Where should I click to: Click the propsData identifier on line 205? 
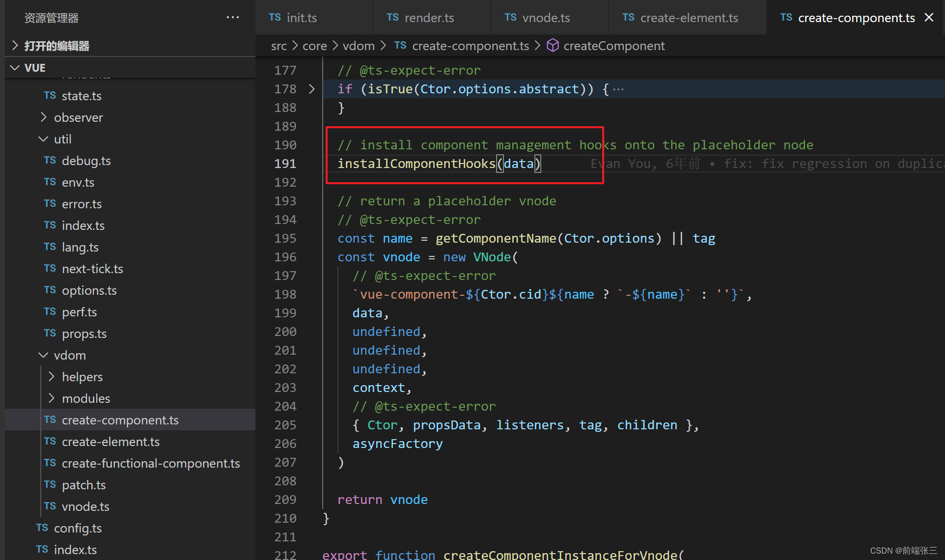coord(446,425)
